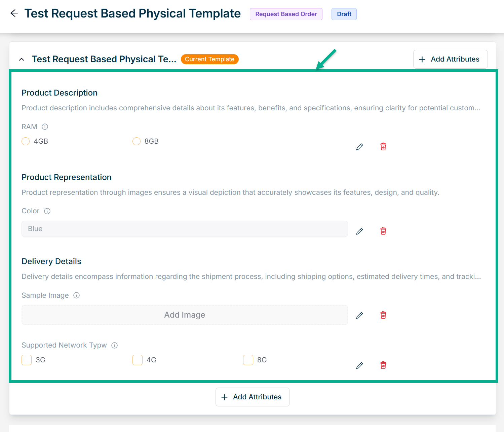Viewport: 504px width, 432px height.
Task: Tick the 8G network checkbox
Action: click(x=248, y=360)
